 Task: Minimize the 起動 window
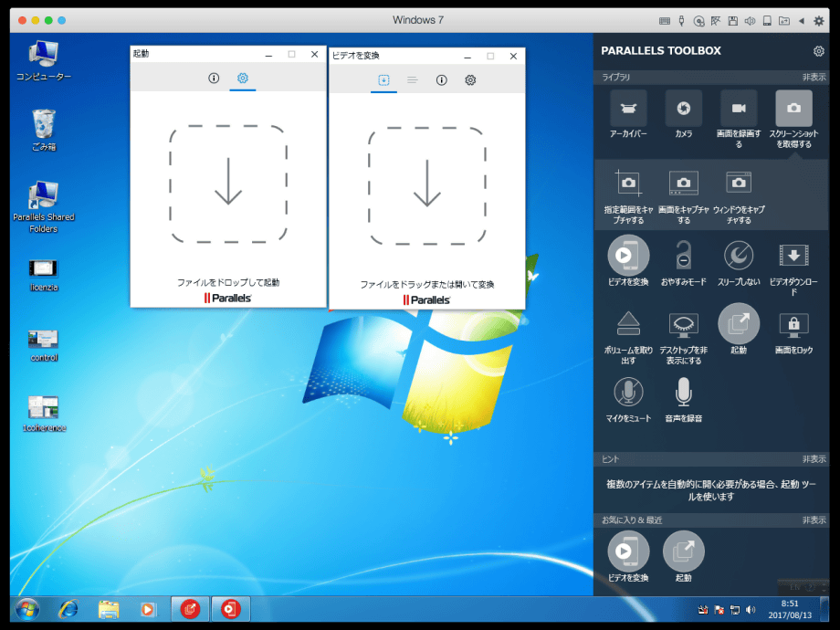(x=269, y=54)
